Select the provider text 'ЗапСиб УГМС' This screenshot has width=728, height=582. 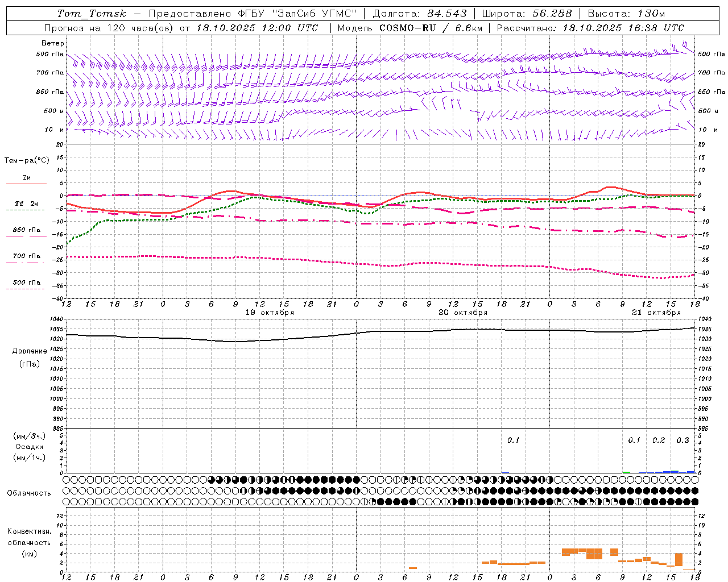point(315,14)
